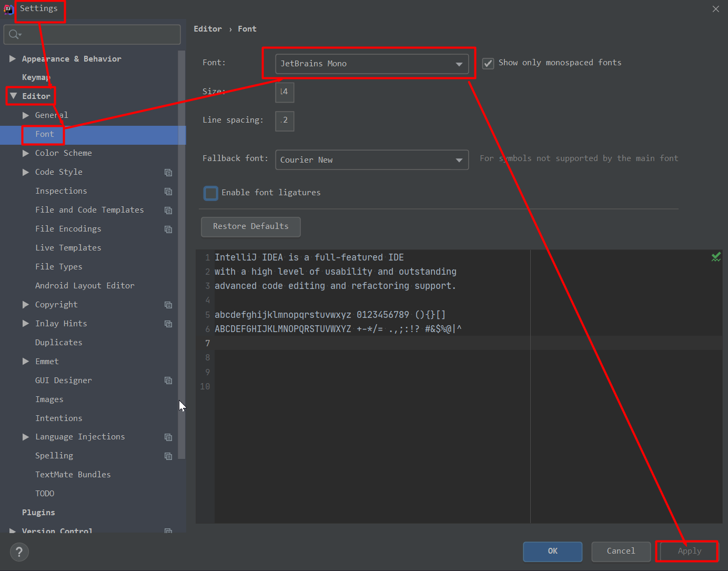The width and height of the screenshot is (728, 571).
Task: Expand the Appearance & Behavior section
Action: 13,58
